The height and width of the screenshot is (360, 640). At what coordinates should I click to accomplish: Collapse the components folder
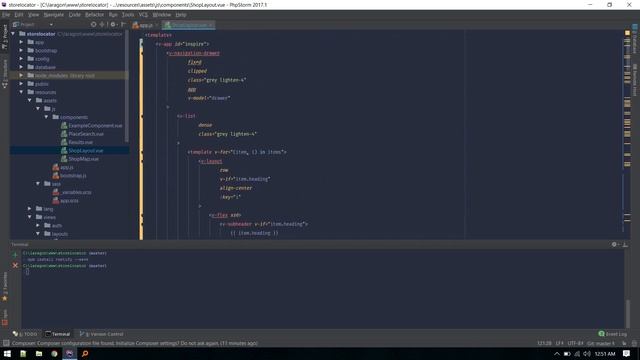(x=46, y=117)
